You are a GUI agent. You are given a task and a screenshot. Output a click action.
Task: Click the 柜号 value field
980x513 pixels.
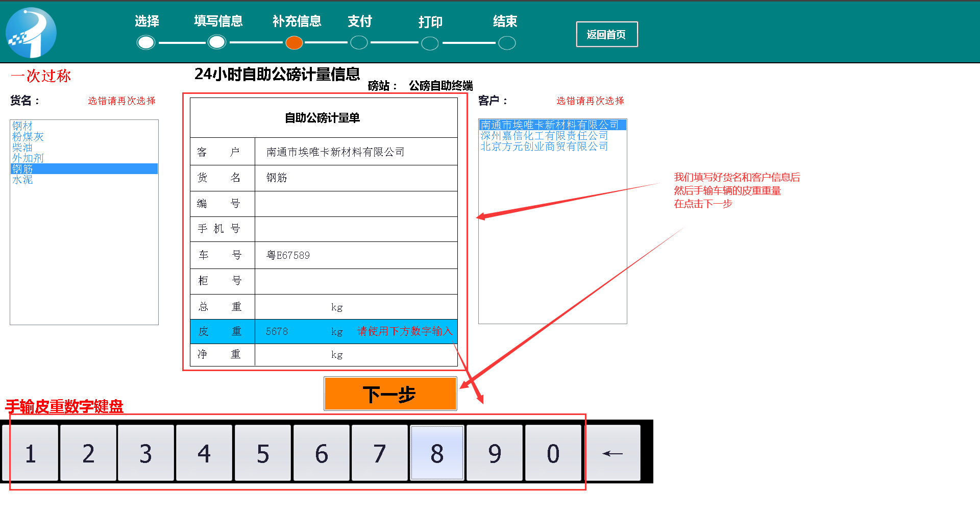coord(356,281)
